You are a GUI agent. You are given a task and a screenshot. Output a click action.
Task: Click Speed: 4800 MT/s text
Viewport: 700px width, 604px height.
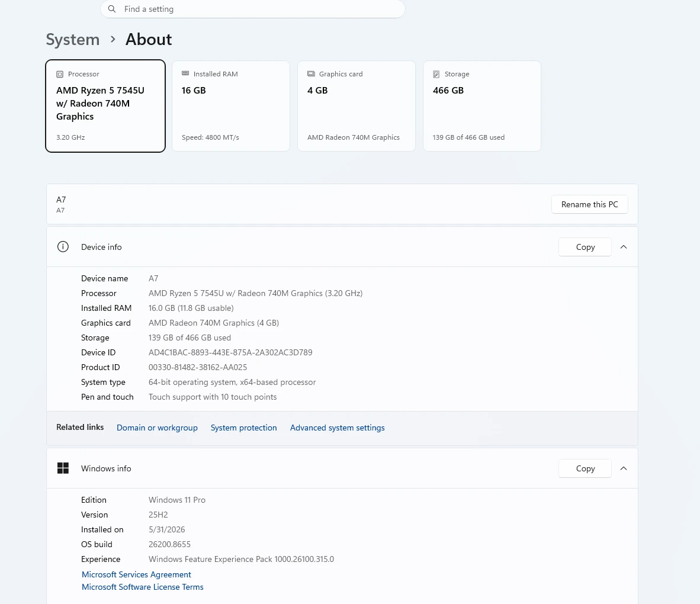tap(210, 137)
